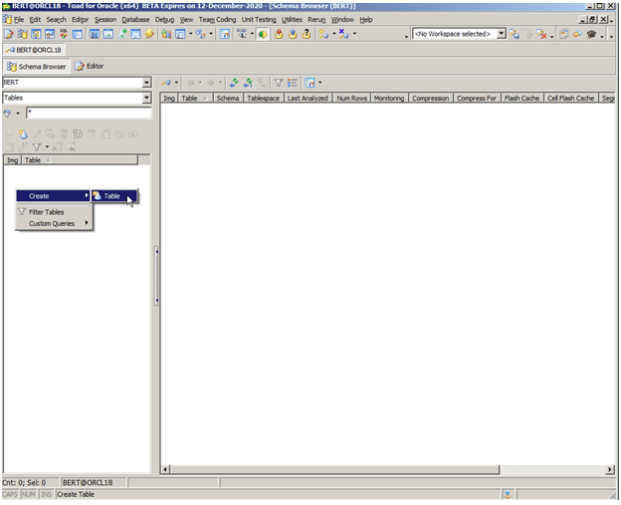621x505 pixels.
Task: Open the Tables object type dropdown
Action: pyautogui.click(x=147, y=98)
